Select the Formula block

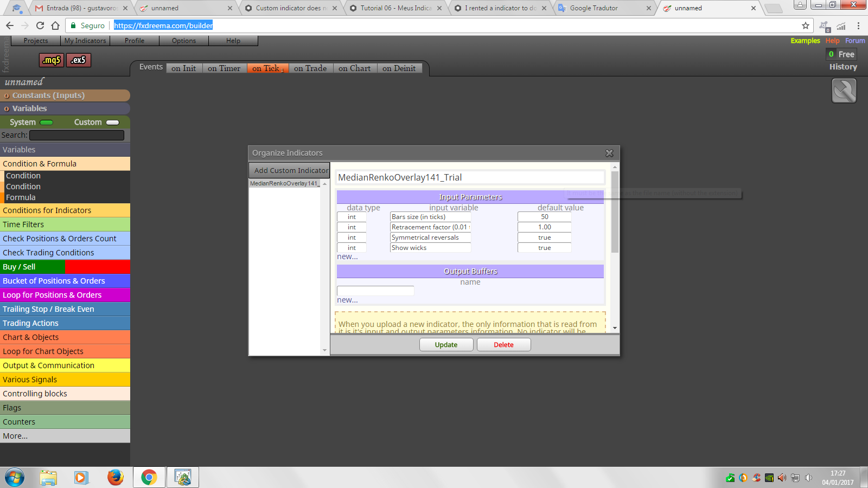coord(21,197)
